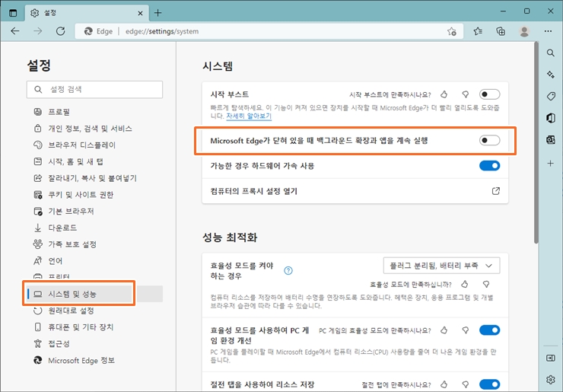Select the 설정 browser tab
The width and height of the screenshot is (563, 392).
click(87, 13)
